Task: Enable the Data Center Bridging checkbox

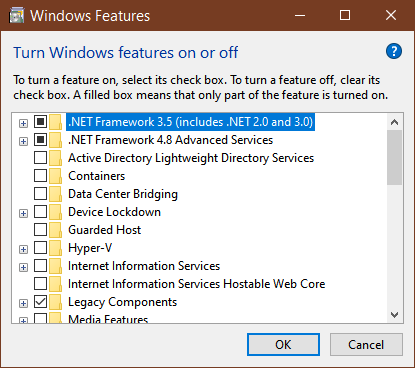Action: (x=40, y=194)
